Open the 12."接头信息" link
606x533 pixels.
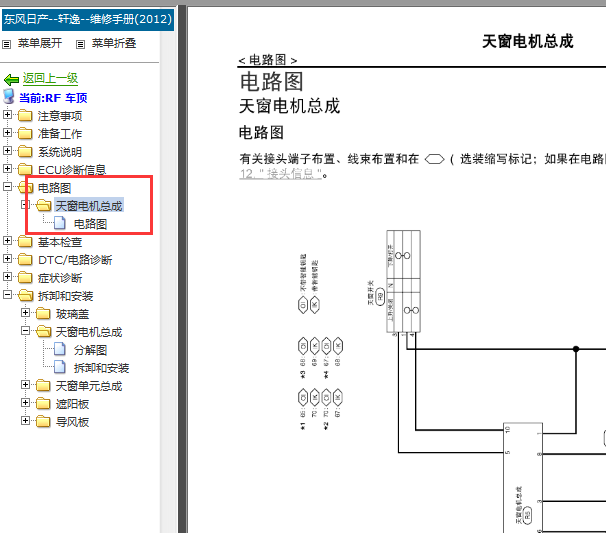[281, 174]
